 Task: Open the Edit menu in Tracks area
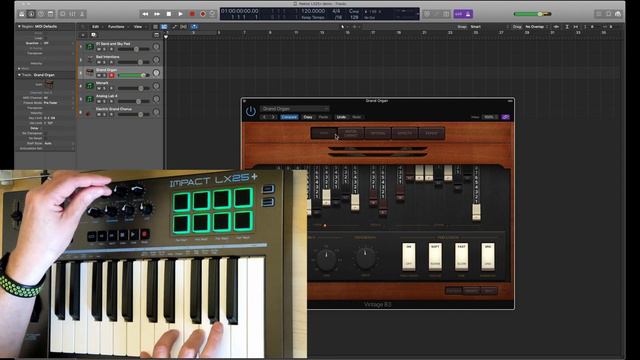point(96,27)
